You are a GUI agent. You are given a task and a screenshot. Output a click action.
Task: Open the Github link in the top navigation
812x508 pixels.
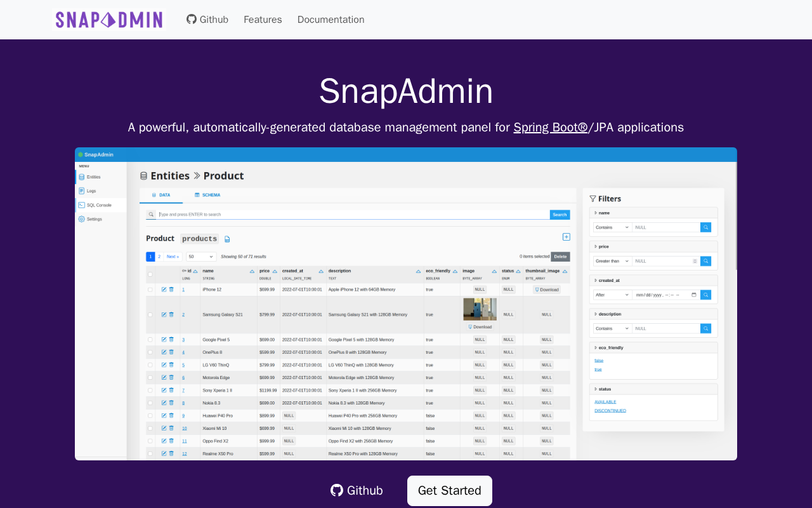coord(207,20)
